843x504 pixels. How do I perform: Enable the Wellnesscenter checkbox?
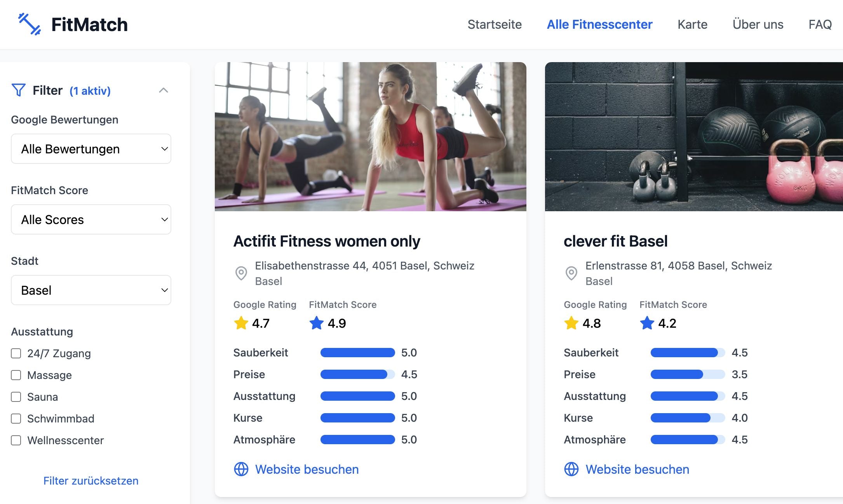click(x=16, y=440)
